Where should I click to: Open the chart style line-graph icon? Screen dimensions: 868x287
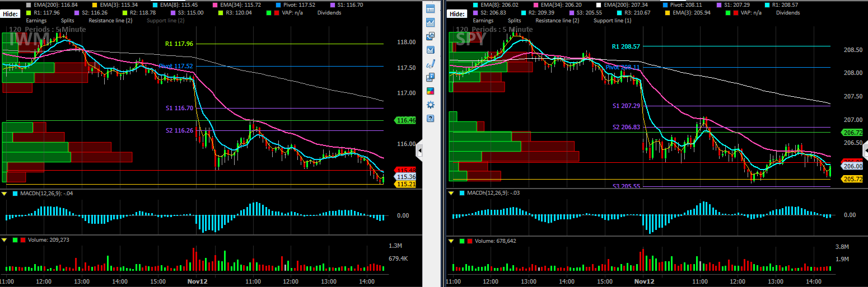[x=430, y=22]
